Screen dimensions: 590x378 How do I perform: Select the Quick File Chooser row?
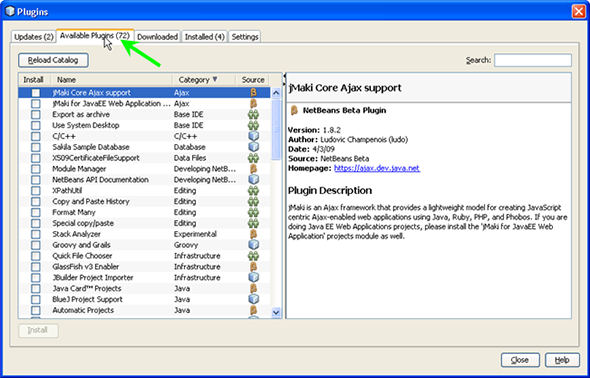click(x=144, y=256)
